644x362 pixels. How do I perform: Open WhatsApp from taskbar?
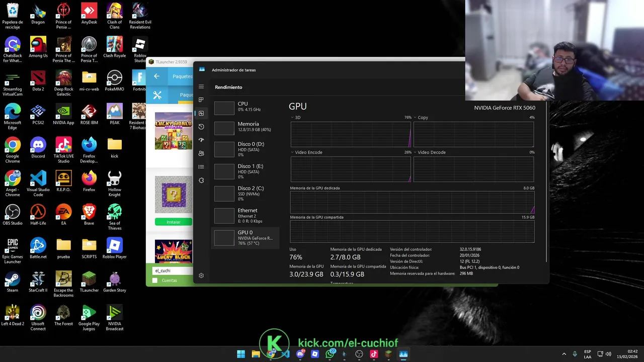click(x=330, y=354)
